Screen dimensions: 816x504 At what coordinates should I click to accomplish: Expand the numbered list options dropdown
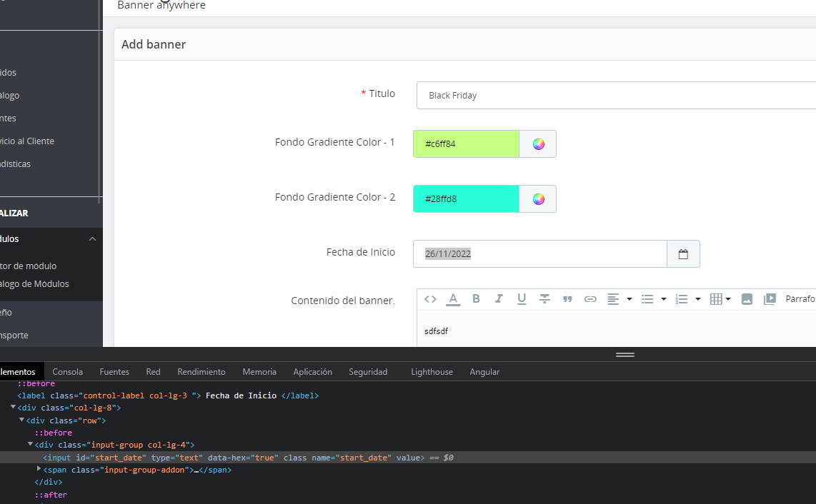tap(697, 299)
